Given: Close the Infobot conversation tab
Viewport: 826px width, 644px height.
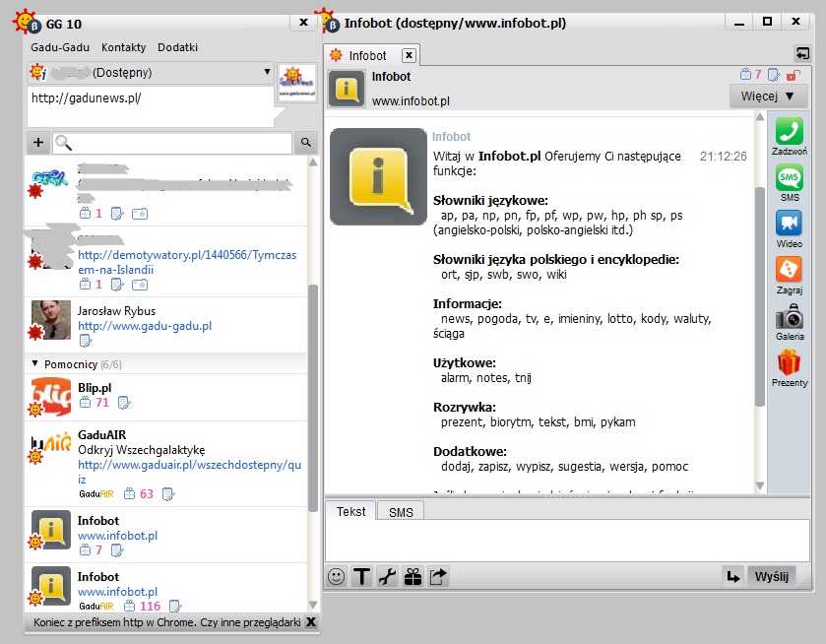Looking at the screenshot, I should [410, 55].
